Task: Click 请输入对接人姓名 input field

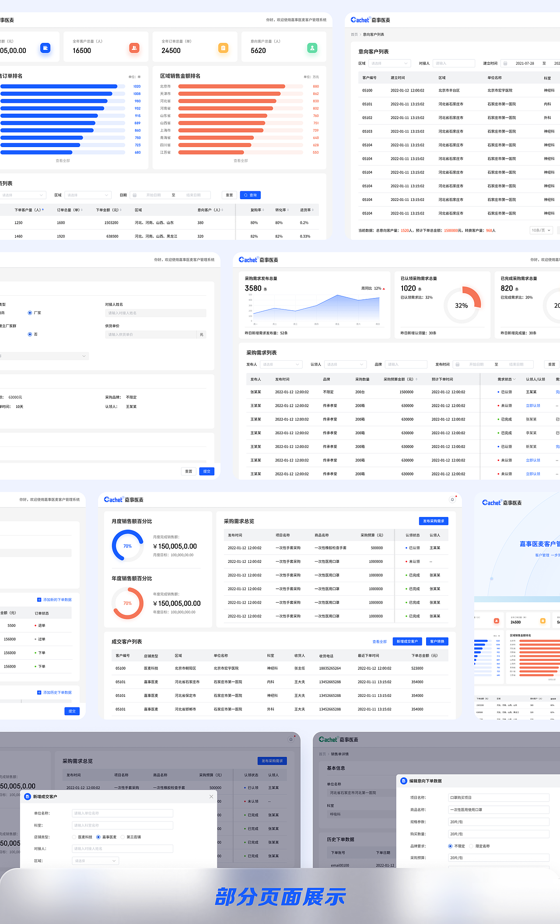Action: [x=156, y=313]
